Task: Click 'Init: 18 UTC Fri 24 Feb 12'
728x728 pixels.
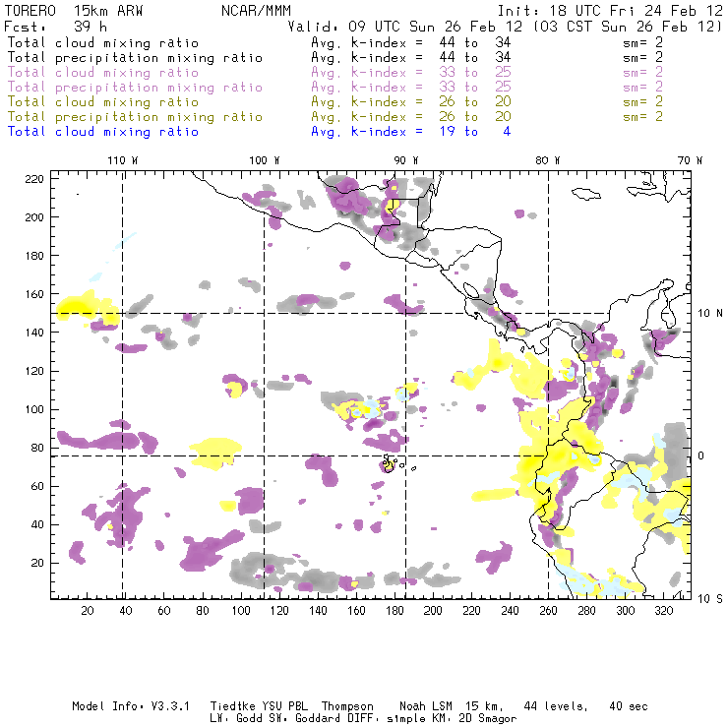Action: pos(610,11)
